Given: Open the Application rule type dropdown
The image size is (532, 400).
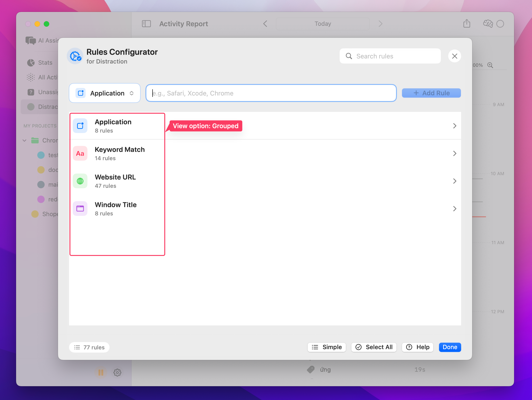Looking at the screenshot, I should (x=105, y=93).
